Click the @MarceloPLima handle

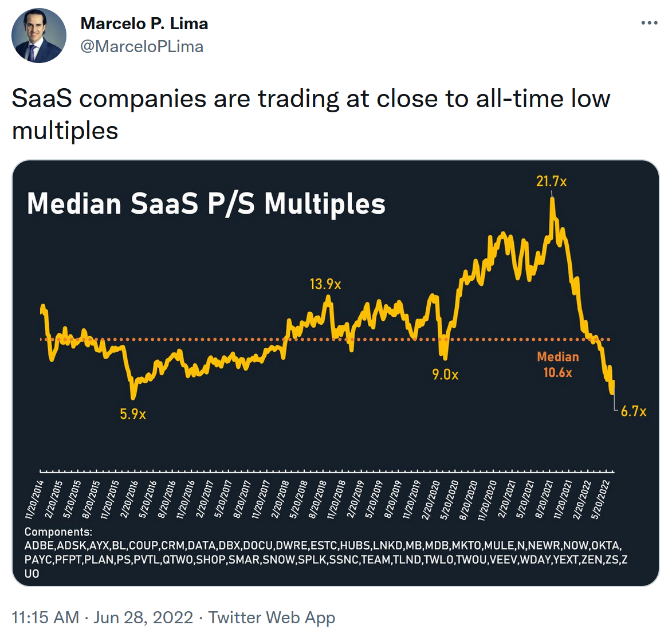[142, 46]
